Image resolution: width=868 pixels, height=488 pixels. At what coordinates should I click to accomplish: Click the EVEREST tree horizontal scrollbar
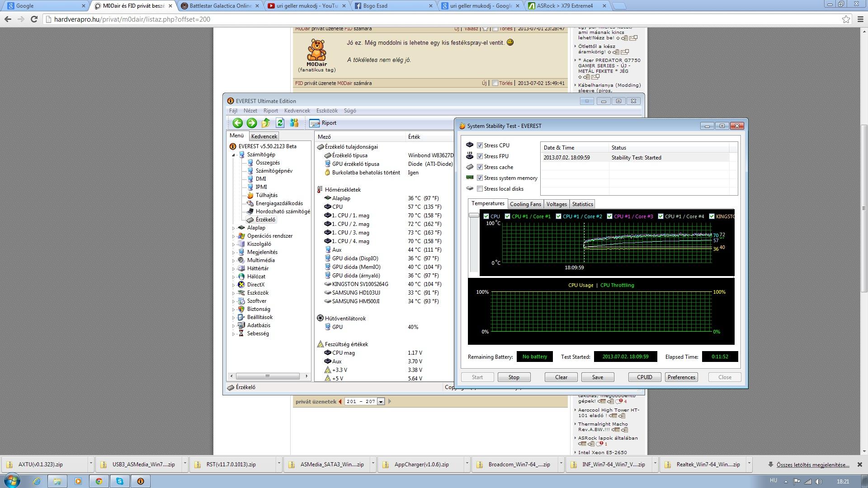pos(268,376)
